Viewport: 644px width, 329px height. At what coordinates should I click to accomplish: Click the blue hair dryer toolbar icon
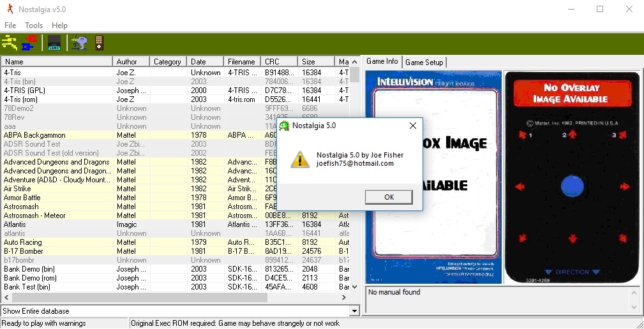(79, 43)
